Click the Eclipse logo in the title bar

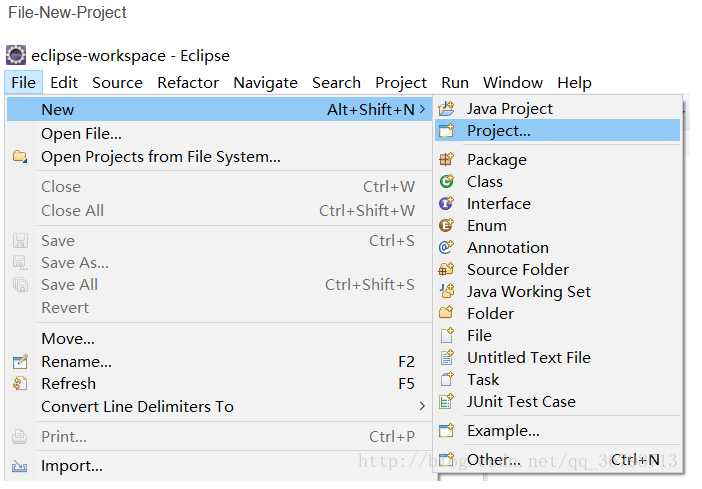pyautogui.click(x=16, y=56)
